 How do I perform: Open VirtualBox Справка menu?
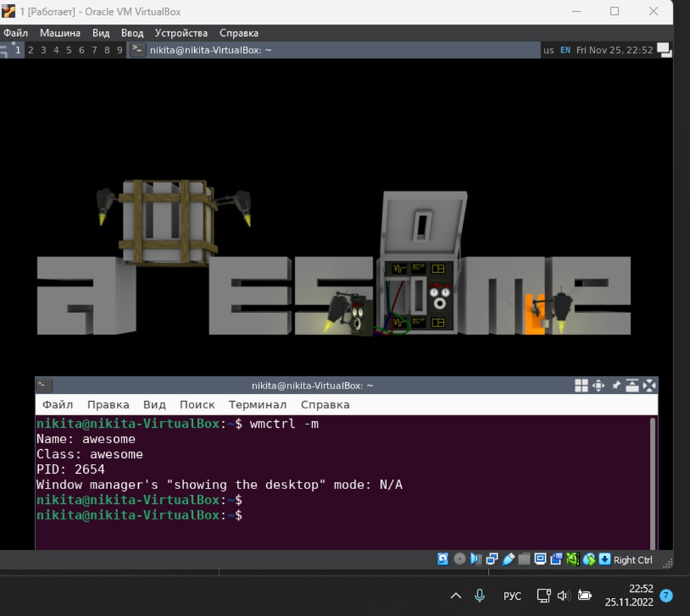[239, 33]
